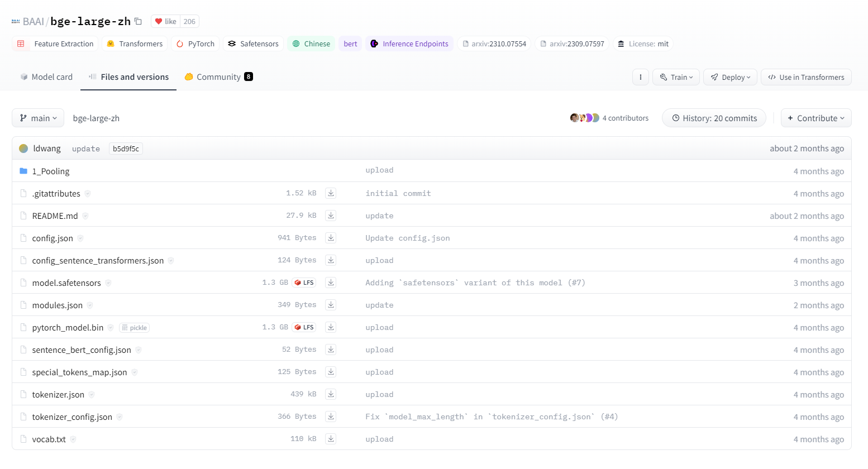Switch to Model card tab

coord(46,77)
